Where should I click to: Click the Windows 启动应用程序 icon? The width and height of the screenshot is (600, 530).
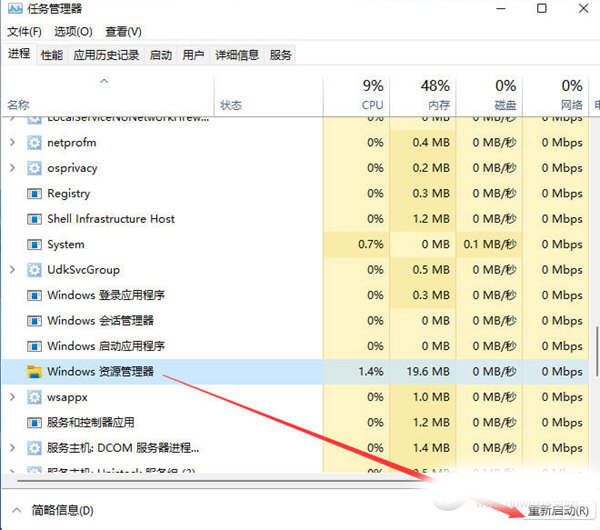click(34, 346)
